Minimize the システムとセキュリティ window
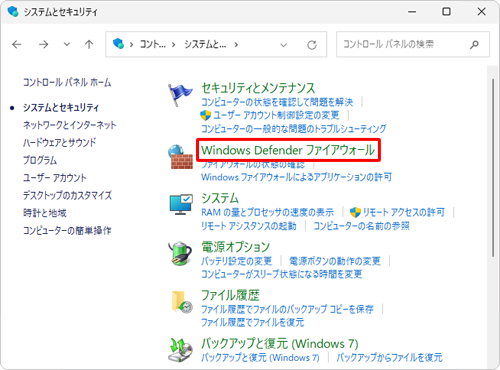This screenshot has height=370, width=500. point(412,12)
